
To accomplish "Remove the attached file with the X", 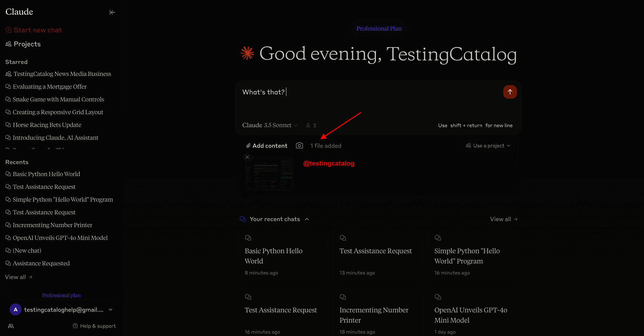I will [247, 157].
